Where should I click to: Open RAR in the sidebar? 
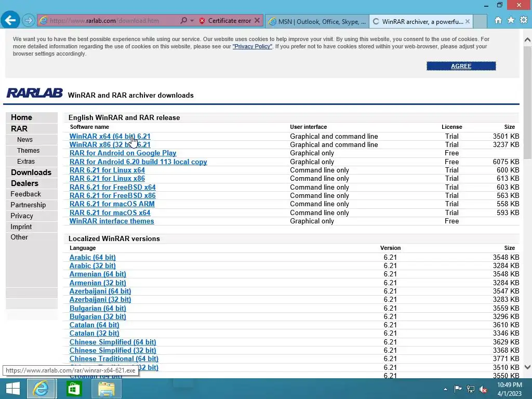[19, 129]
